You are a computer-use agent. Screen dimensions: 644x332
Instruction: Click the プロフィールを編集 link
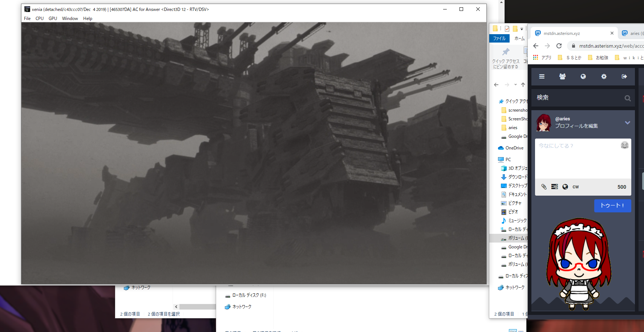[x=576, y=126]
